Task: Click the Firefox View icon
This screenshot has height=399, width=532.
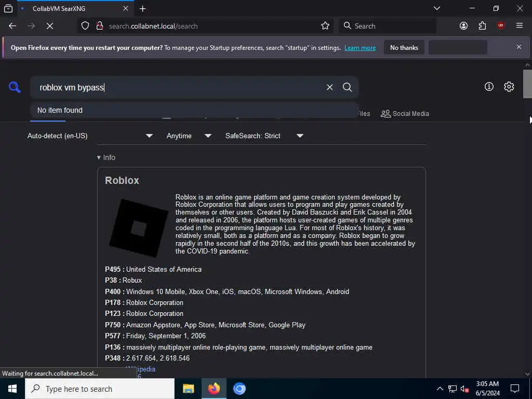Action: point(8,8)
